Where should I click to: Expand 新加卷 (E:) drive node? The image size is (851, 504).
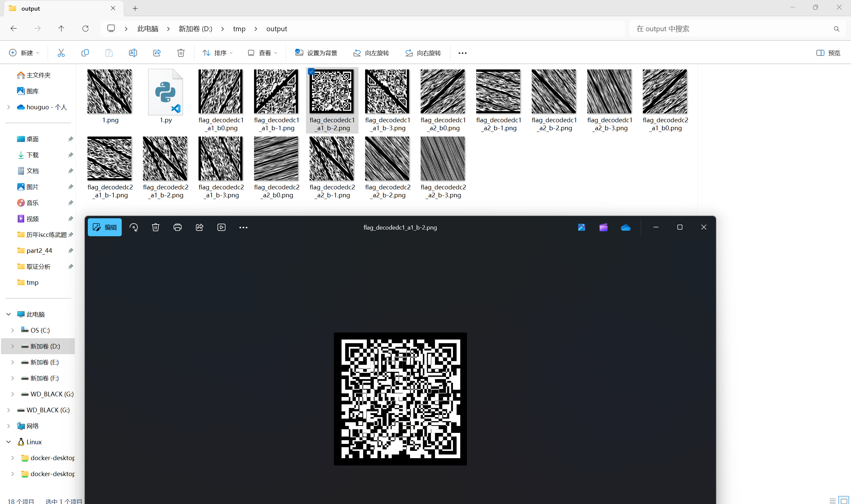pyautogui.click(x=13, y=362)
